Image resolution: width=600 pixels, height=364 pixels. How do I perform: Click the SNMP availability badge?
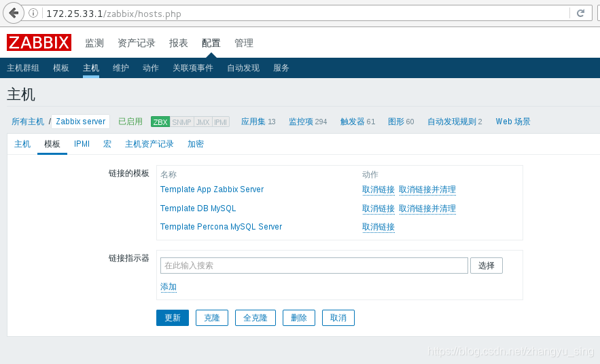pos(181,122)
